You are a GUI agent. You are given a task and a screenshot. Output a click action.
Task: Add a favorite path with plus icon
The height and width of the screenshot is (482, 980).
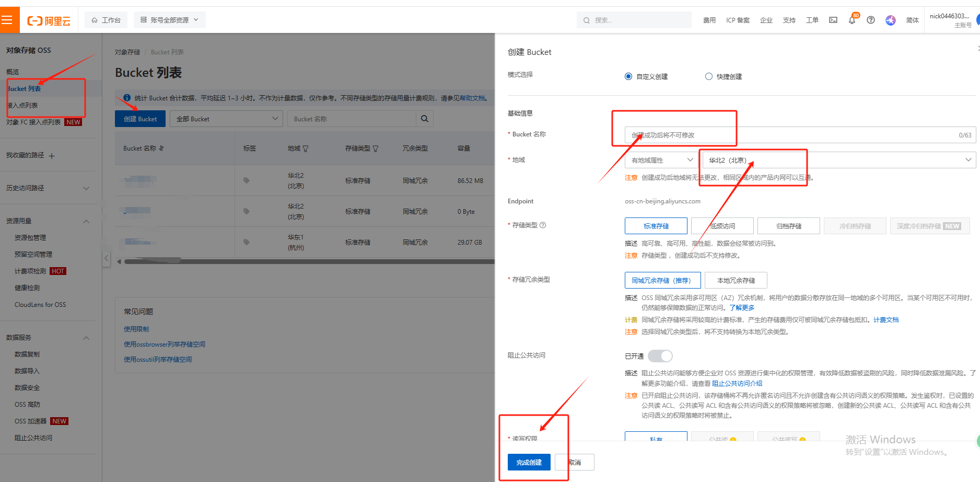(52, 156)
